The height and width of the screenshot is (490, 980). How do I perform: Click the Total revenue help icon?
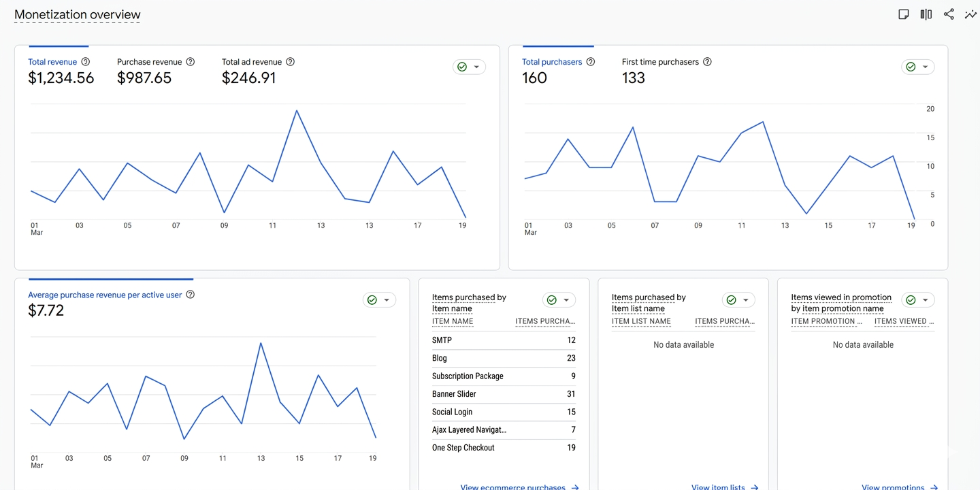click(85, 61)
